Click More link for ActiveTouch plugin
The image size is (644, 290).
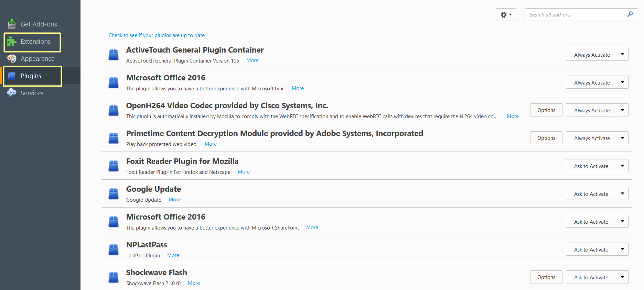[252, 60]
